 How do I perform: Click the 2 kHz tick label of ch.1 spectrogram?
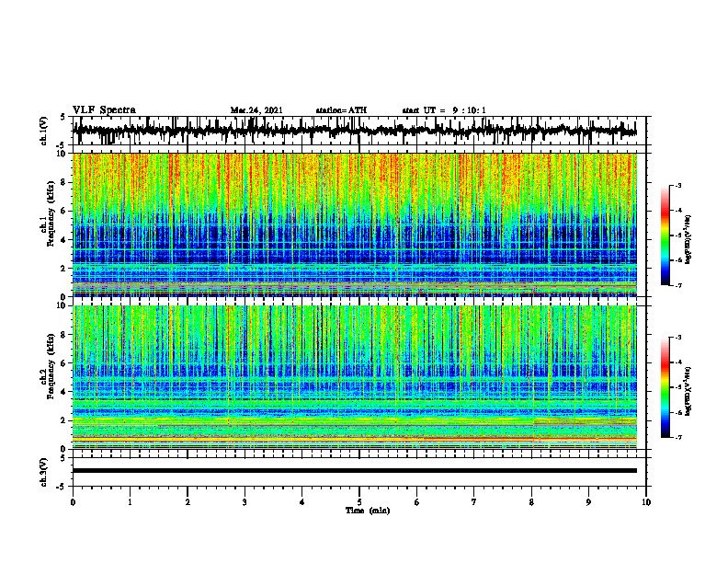[x=64, y=269]
